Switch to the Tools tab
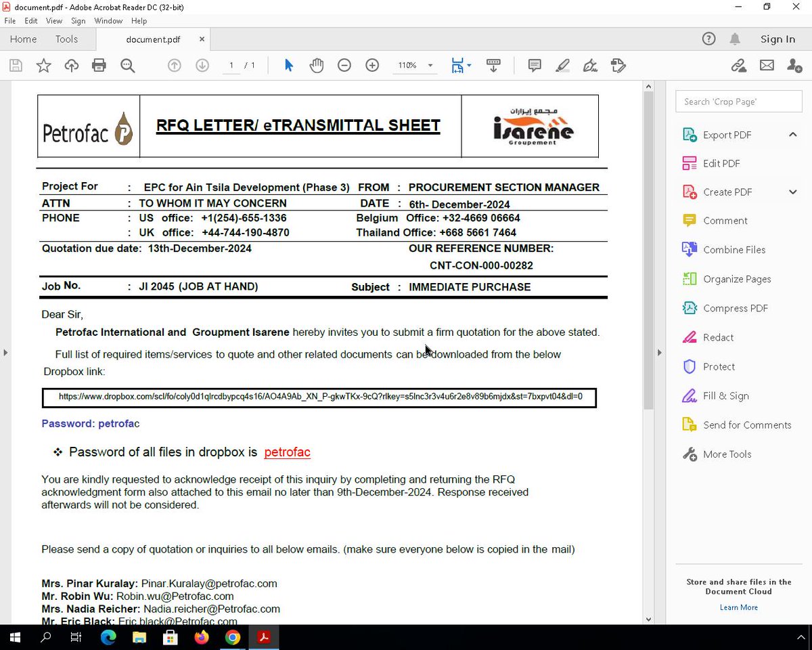The width and height of the screenshot is (812, 650). coord(66,39)
